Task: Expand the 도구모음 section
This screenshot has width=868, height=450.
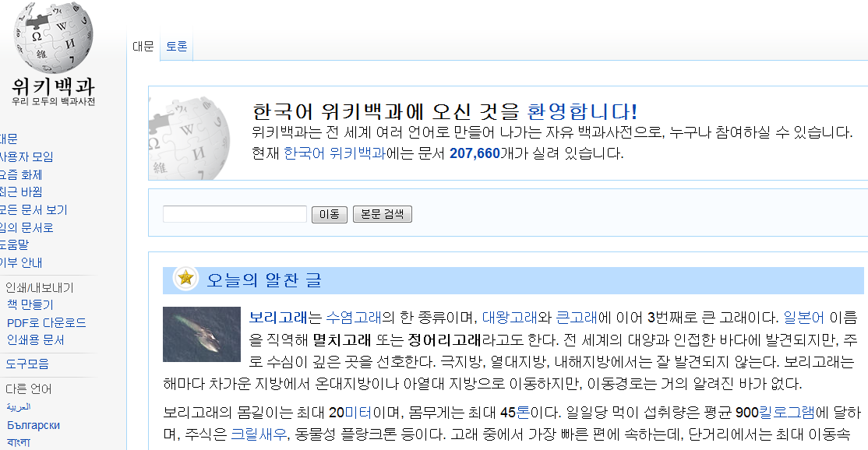Action: pos(28,363)
